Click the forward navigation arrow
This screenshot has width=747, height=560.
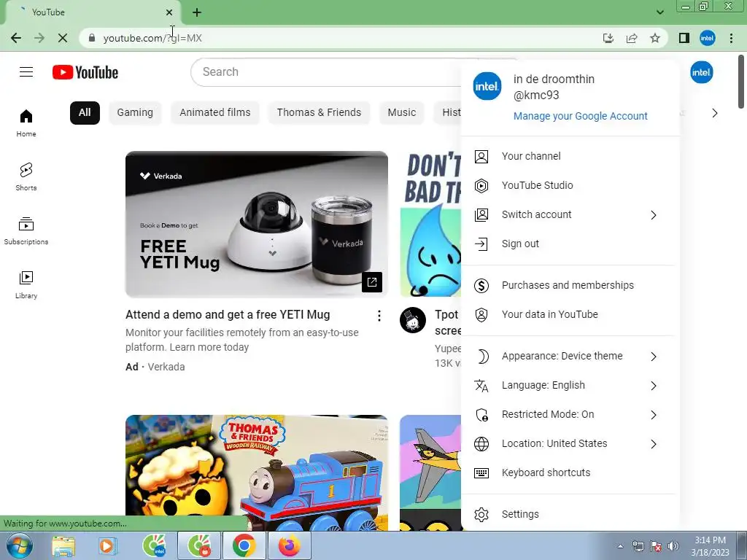point(39,38)
